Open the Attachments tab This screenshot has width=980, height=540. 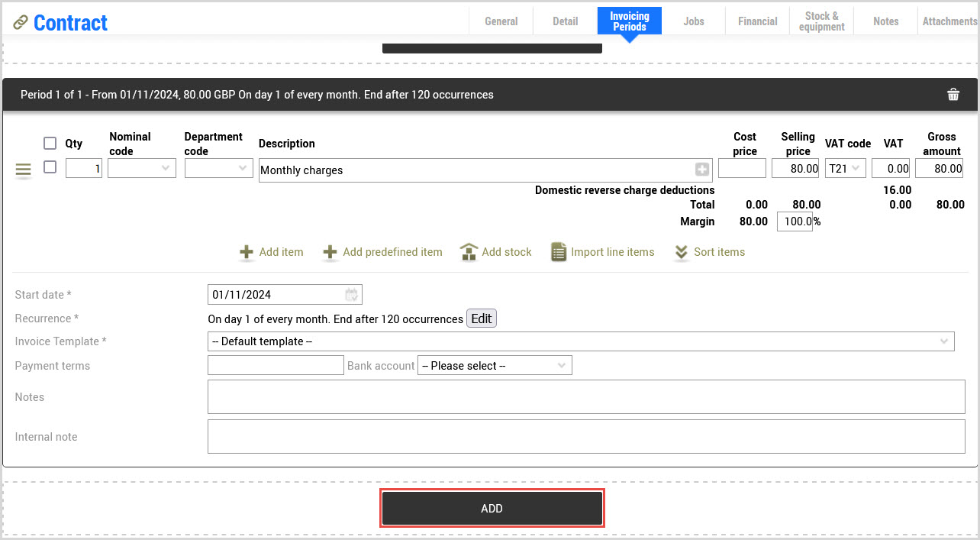(x=949, y=21)
